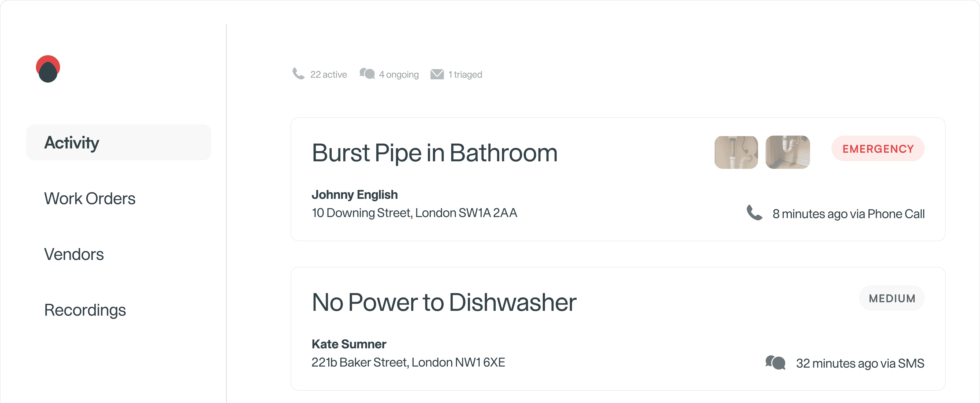Show the 4 ongoing conversations

click(399, 74)
